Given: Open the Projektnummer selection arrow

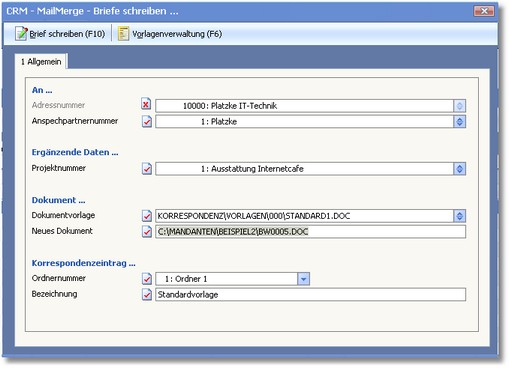Looking at the screenshot, I should coord(459,169).
